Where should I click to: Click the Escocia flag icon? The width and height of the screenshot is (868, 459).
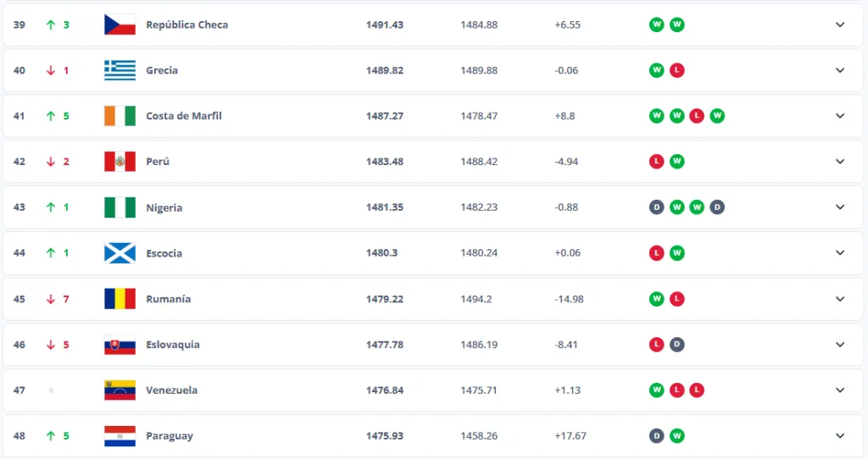120,253
